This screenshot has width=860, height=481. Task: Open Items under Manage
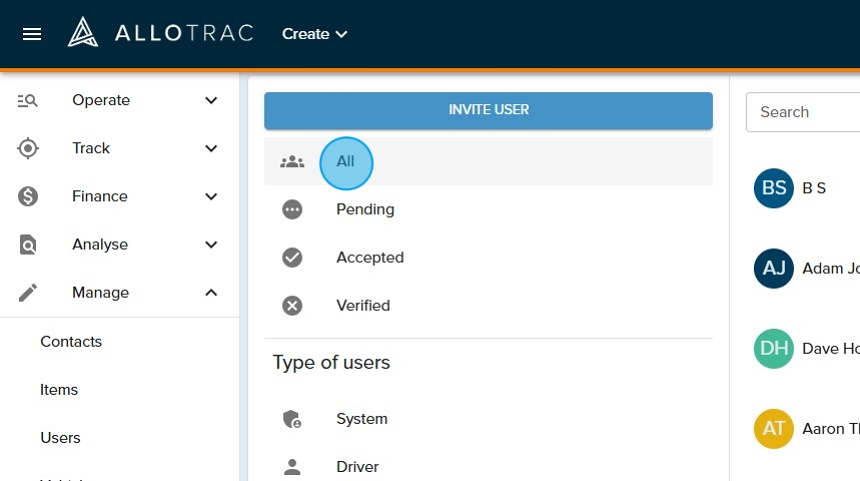[x=59, y=390]
